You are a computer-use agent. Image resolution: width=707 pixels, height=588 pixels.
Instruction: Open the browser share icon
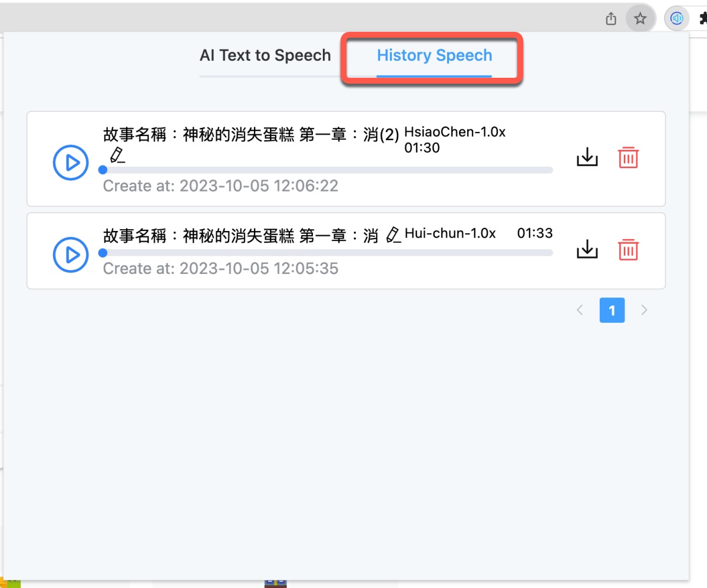[x=611, y=19]
